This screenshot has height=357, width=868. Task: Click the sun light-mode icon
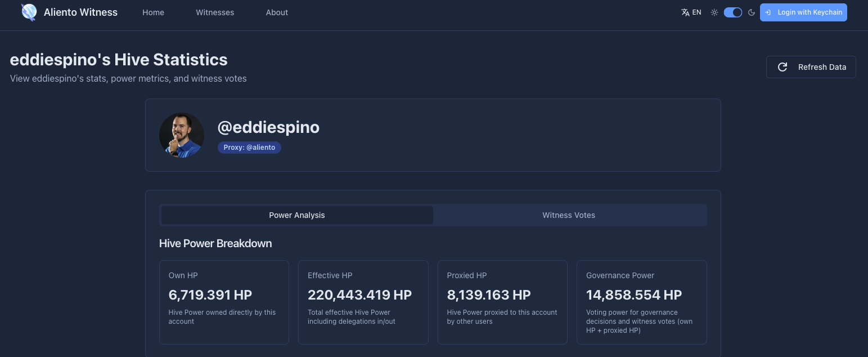click(x=714, y=12)
